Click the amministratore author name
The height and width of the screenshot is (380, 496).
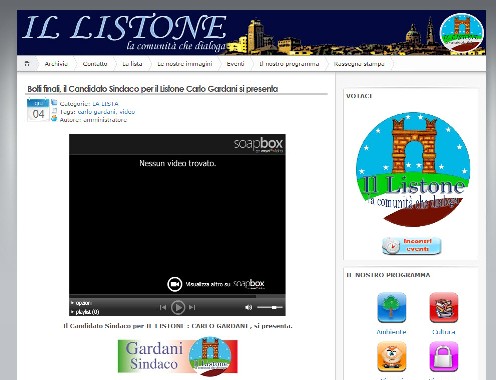[x=105, y=120]
